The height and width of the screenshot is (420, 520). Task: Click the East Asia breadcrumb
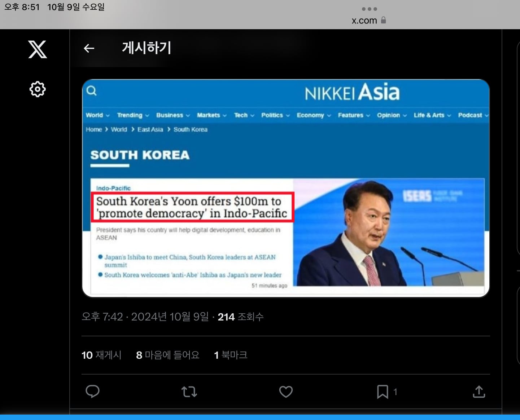(x=150, y=129)
